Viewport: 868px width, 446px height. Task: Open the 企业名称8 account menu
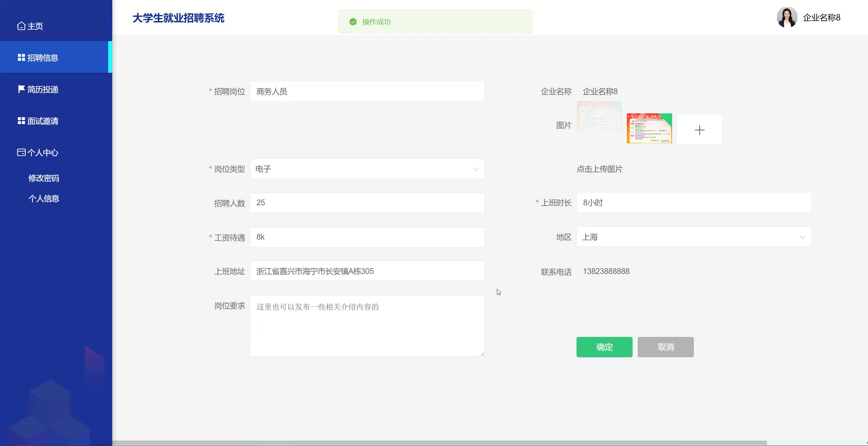click(821, 18)
